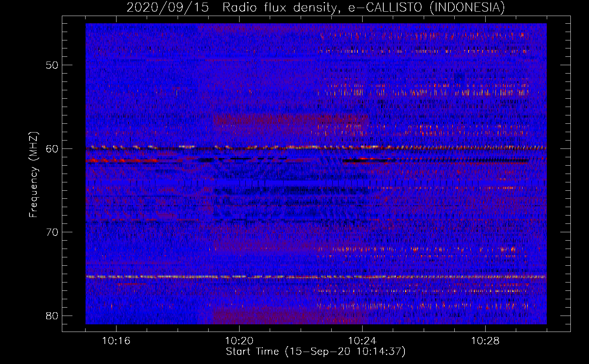Screen dimensions: 589x364
Task: Click the 50 frequency tick label
Action: (x=52, y=66)
